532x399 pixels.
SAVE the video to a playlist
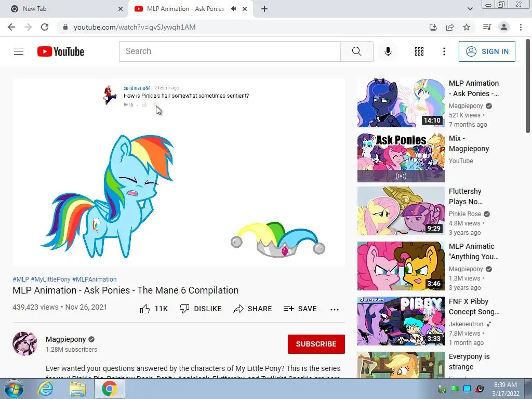[300, 309]
